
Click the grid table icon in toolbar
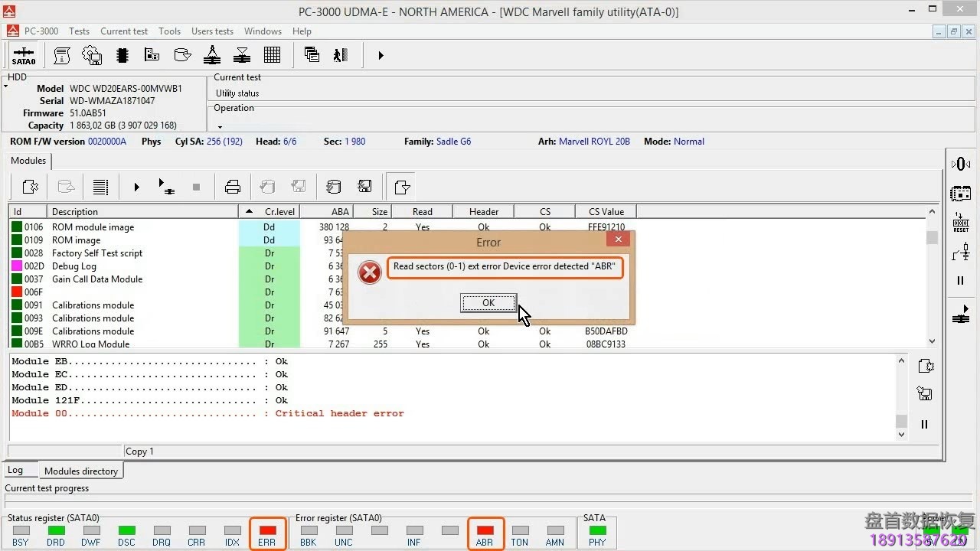click(272, 55)
